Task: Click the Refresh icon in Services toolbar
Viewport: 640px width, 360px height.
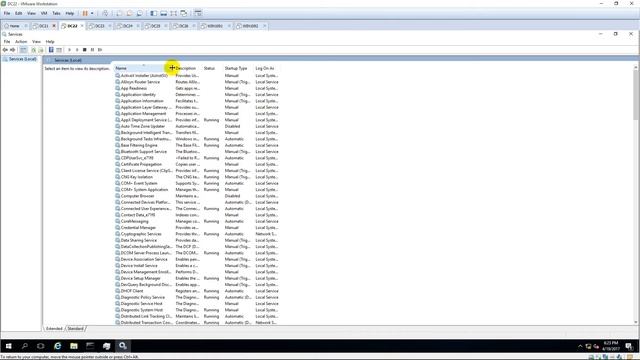Action: point(33,50)
